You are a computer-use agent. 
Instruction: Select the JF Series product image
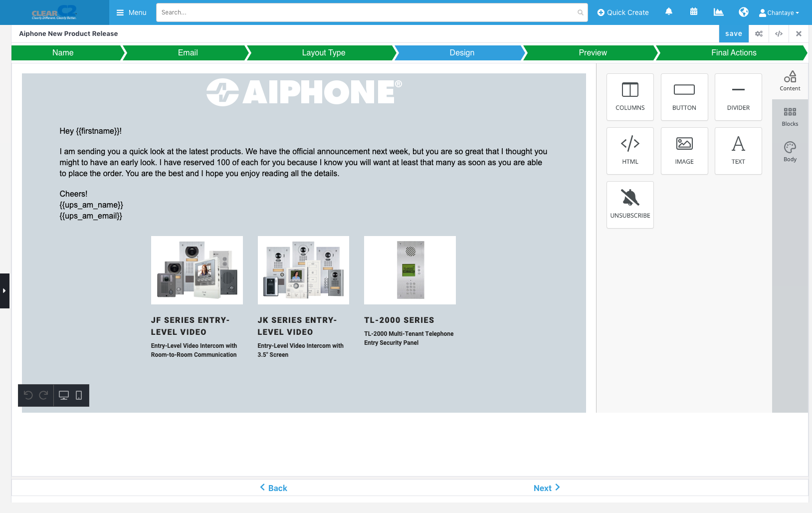(x=197, y=270)
